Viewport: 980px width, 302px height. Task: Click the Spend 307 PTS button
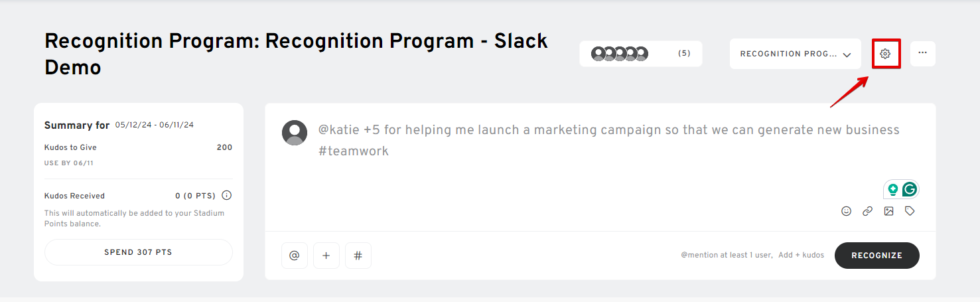coord(139,252)
